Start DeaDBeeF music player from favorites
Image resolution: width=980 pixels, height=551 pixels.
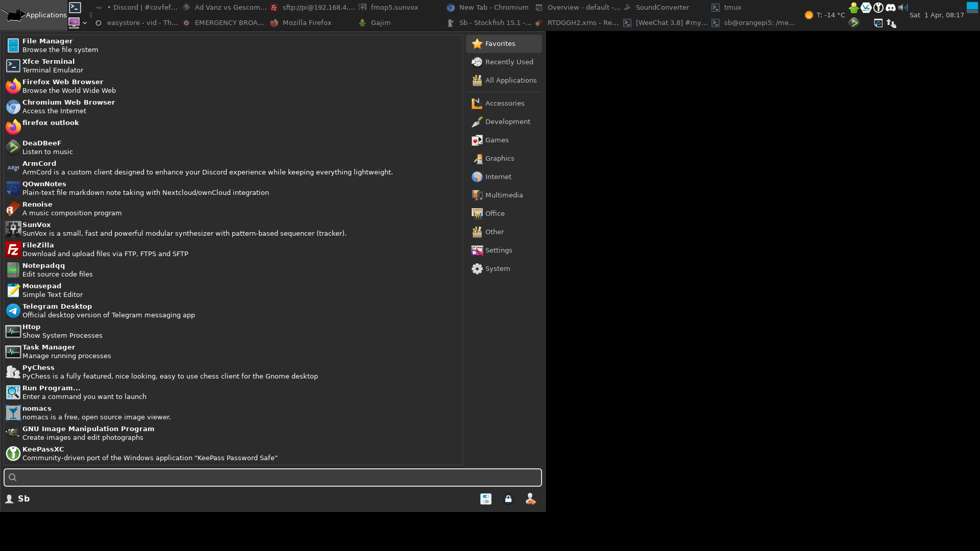[x=233, y=147]
